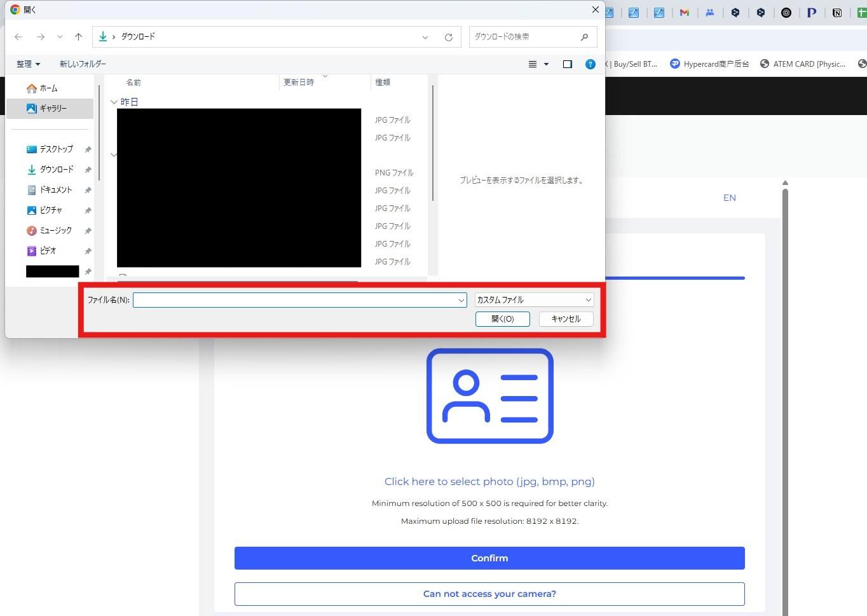This screenshot has height=616, width=867.
Task: Select ダウンロード in the sidebar
Action: click(x=57, y=170)
